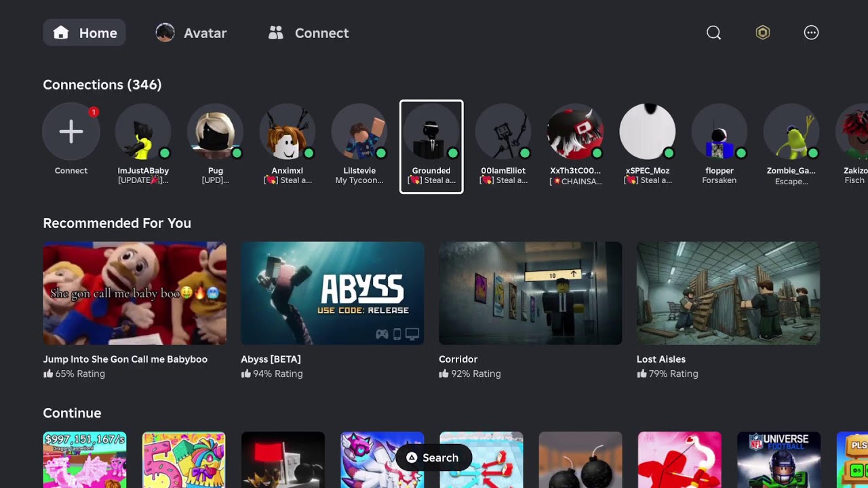Screen dimensions: 868x488
Task: Switch to the Avatar tab
Action: [x=191, y=33]
